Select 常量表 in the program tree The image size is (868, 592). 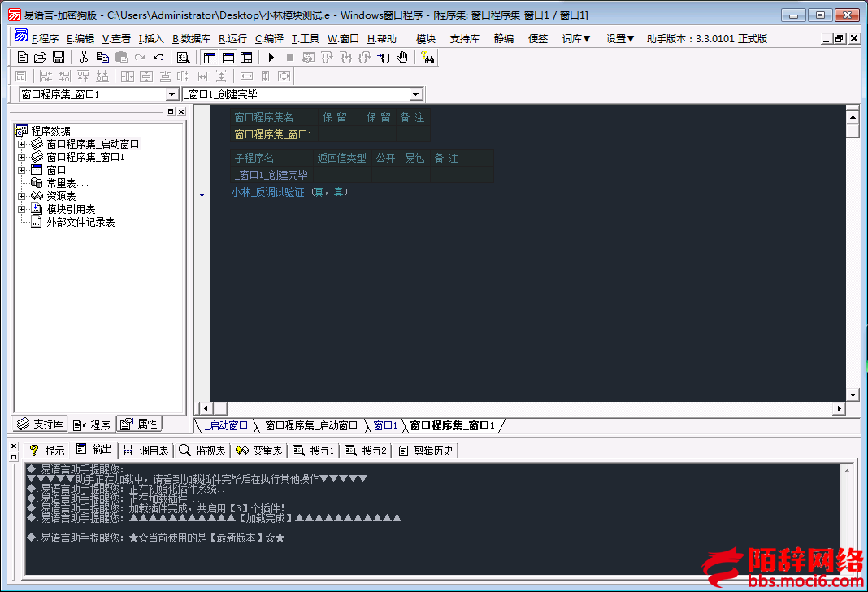pos(67,183)
